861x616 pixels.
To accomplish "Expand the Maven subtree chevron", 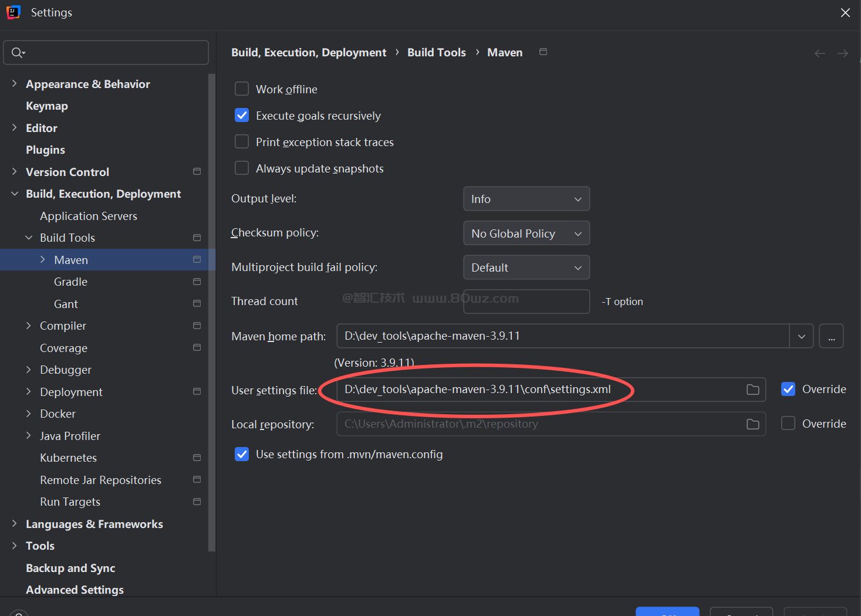I will point(42,259).
